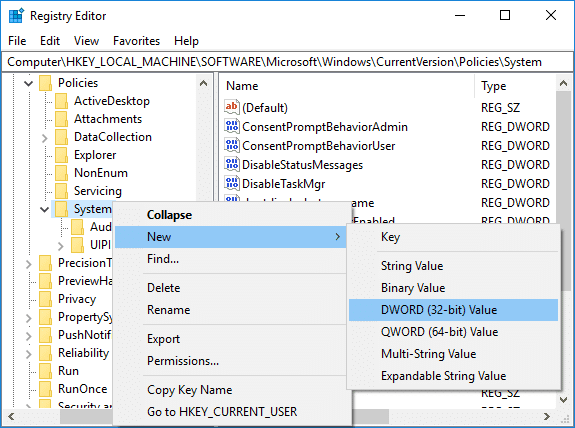This screenshot has width=575, height=428.
Task: Click the Privacy folder icon
Action: pyautogui.click(x=45, y=299)
